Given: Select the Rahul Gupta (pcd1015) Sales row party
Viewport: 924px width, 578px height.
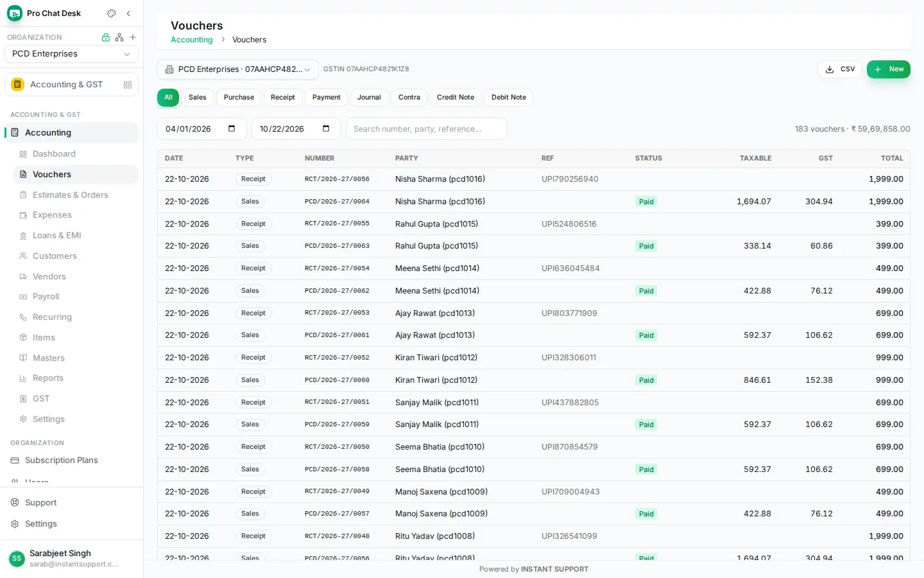Looking at the screenshot, I should pyautogui.click(x=436, y=246).
